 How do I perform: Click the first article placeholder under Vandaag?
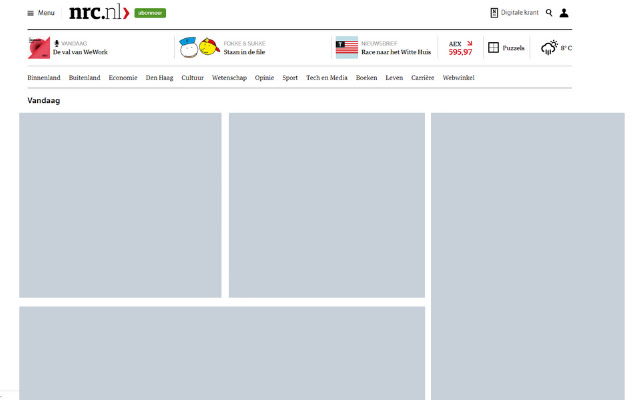tap(120, 205)
